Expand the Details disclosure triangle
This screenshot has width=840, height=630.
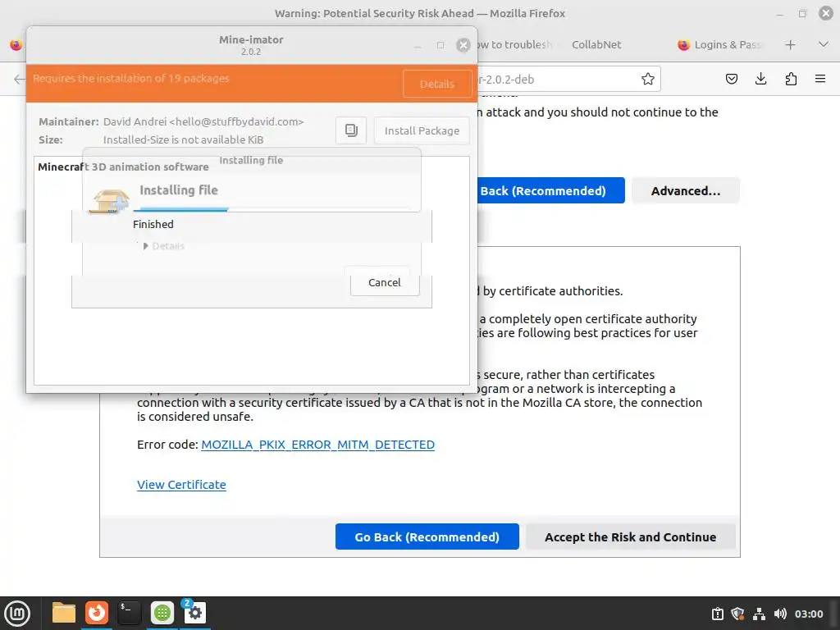point(145,246)
